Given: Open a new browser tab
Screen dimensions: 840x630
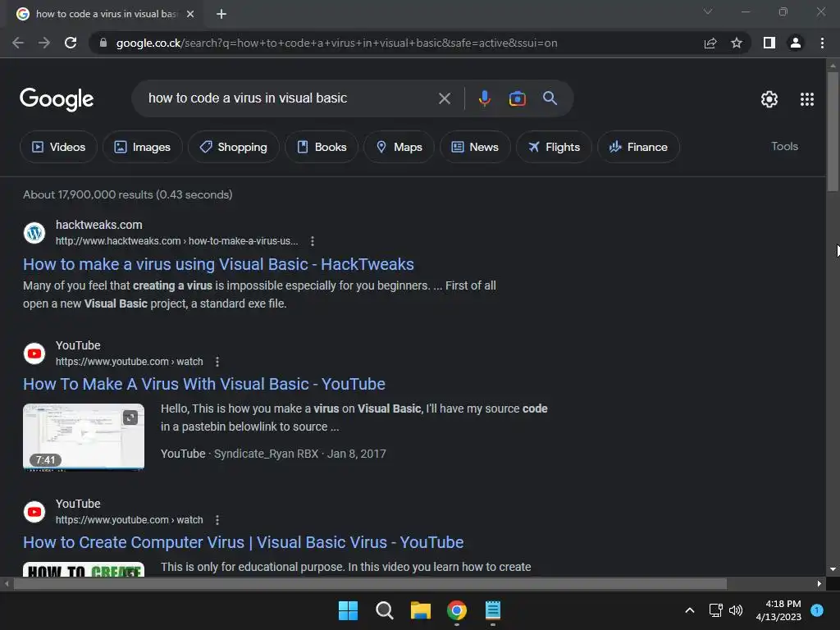Looking at the screenshot, I should (x=221, y=14).
